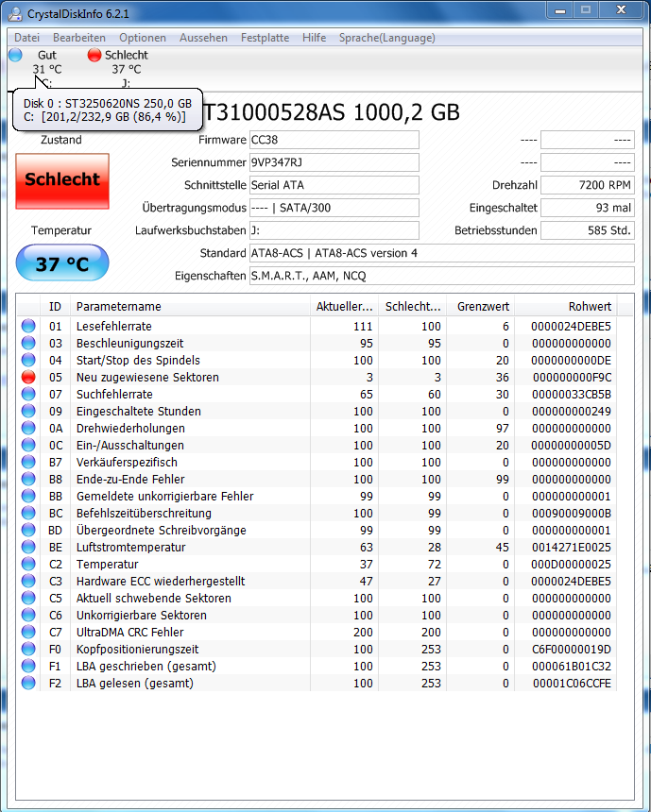Click the blue orb for Luftstromtemperatur
651x812 pixels.
[x=28, y=547]
